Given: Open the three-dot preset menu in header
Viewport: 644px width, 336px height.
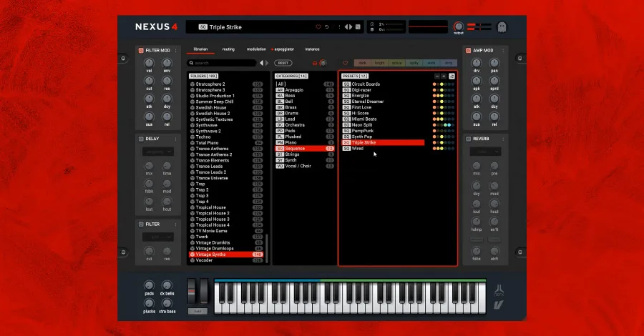Looking at the screenshot, I should [x=339, y=27].
